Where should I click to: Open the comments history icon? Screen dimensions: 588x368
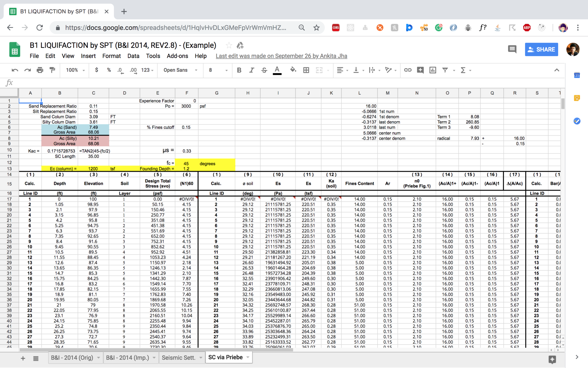click(512, 49)
